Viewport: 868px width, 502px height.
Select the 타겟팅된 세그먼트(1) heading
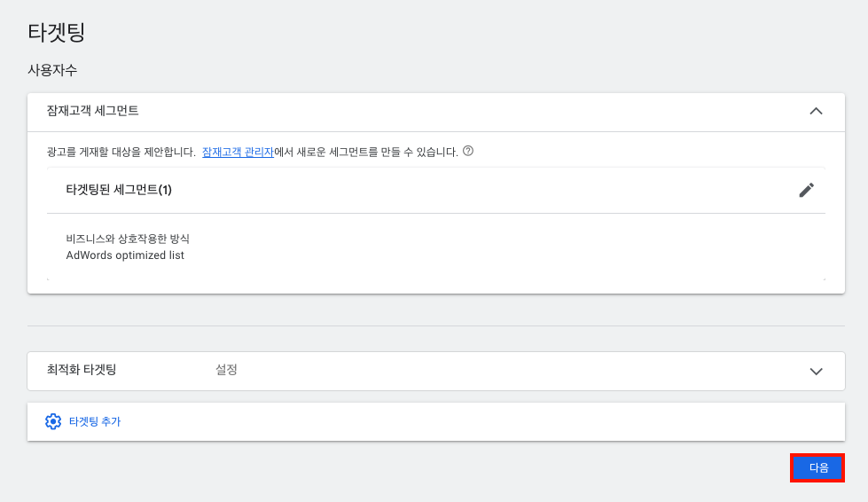click(x=119, y=190)
